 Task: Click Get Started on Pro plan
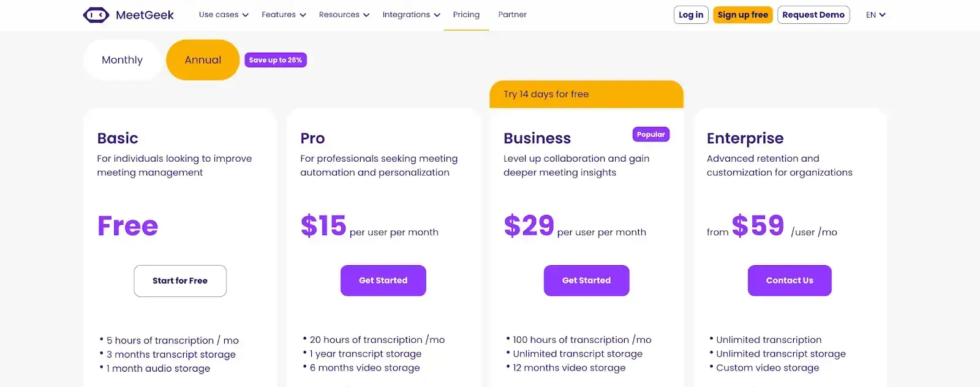383,280
